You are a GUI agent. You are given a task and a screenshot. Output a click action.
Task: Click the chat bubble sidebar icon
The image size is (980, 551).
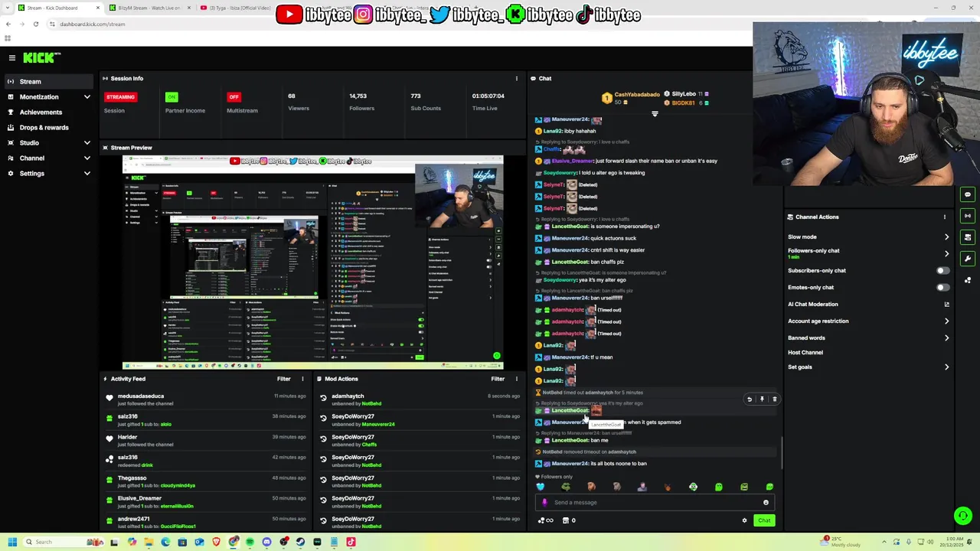click(x=968, y=194)
